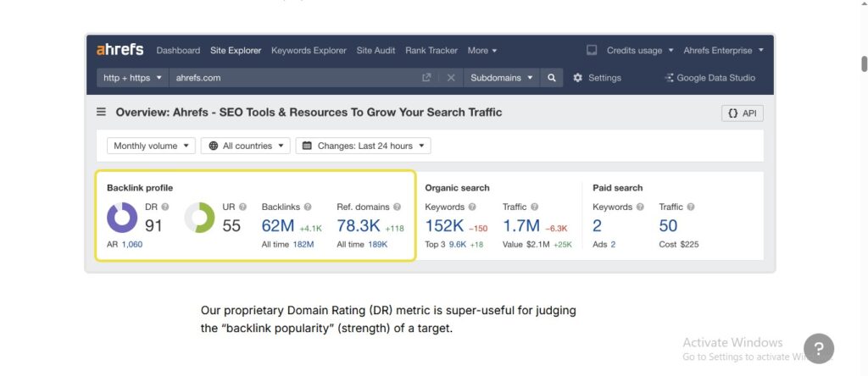Screen dimensions: 868x376
Task: Open the http + https protocol dropdown
Action: coord(132,78)
